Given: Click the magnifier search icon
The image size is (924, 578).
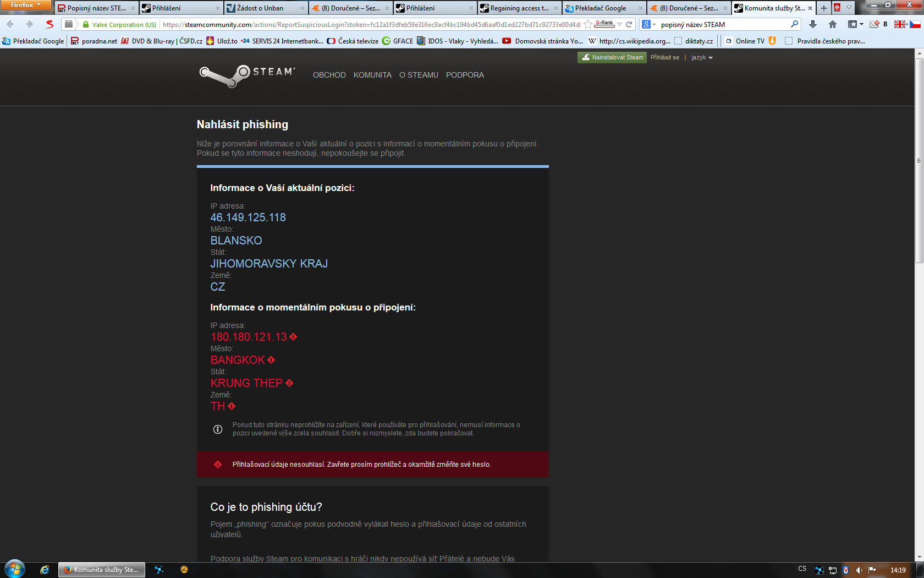Looking at the screenshot, I should tap(794, 24).
